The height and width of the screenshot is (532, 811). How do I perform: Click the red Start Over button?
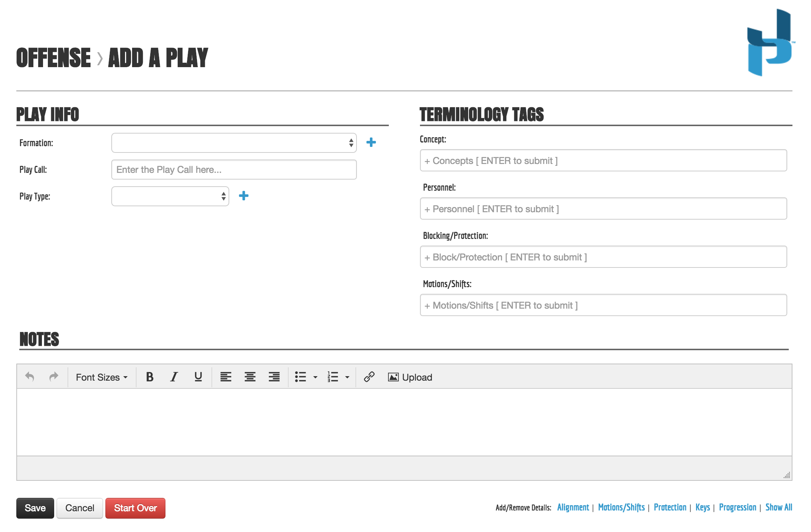135,508
